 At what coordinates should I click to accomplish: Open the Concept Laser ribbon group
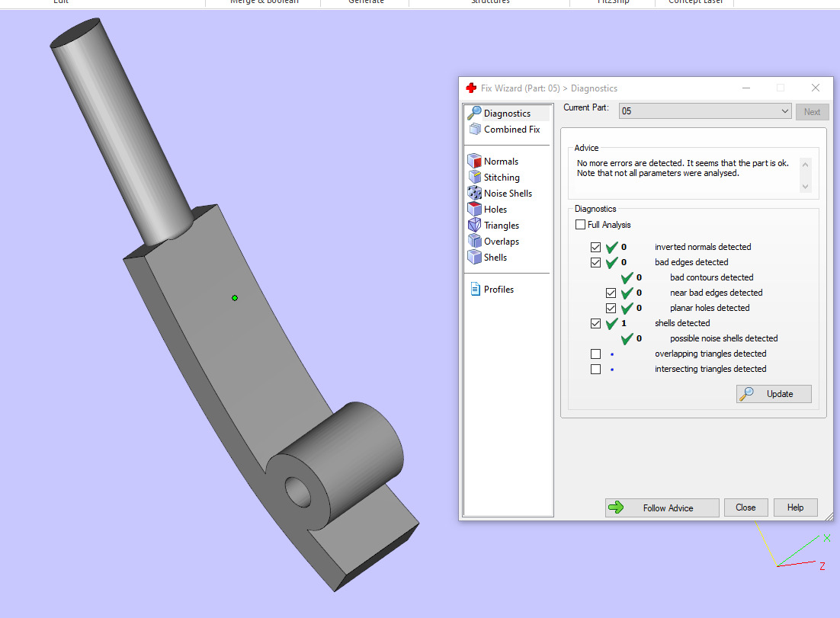click(695, 2)
